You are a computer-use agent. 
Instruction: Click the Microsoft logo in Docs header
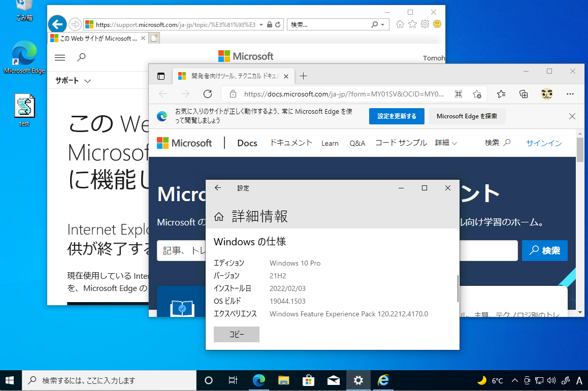[x=184, y=143]
